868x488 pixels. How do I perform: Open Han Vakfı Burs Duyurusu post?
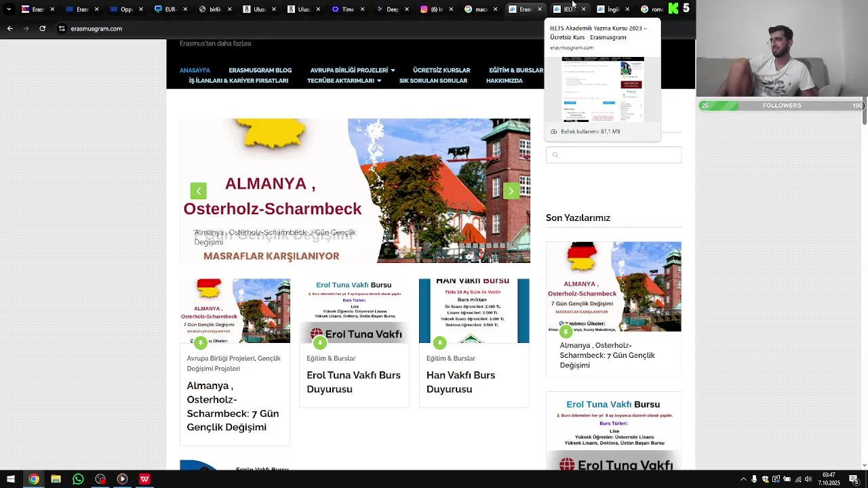coord(460,382)
